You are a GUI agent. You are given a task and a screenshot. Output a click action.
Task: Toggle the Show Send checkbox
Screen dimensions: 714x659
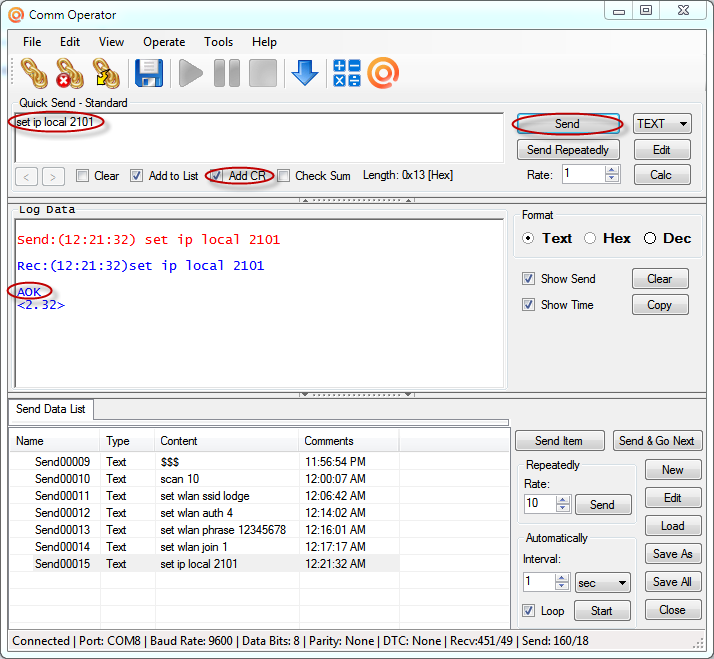pyautogui.click(x=528, y=279)
